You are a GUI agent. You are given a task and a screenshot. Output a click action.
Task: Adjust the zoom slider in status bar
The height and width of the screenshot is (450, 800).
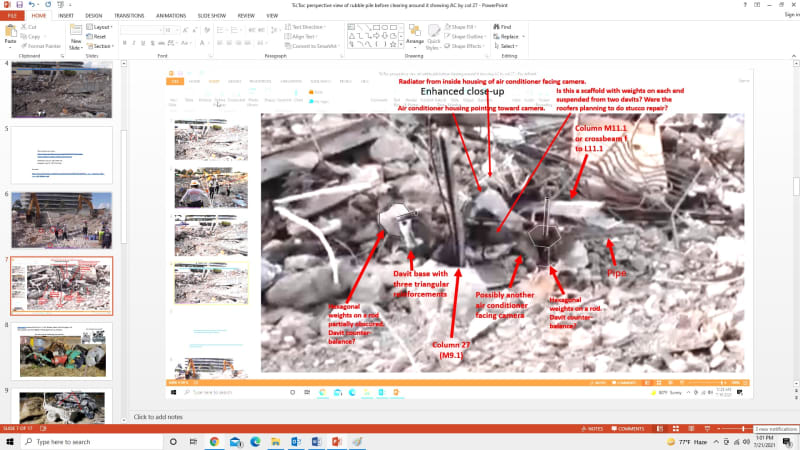[x=742, y=429]
